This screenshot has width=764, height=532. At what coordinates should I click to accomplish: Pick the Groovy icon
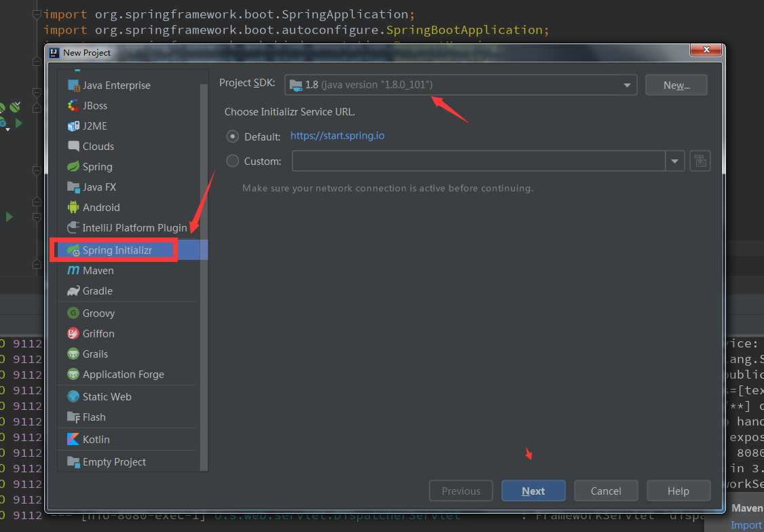click(x=73, y=313)
